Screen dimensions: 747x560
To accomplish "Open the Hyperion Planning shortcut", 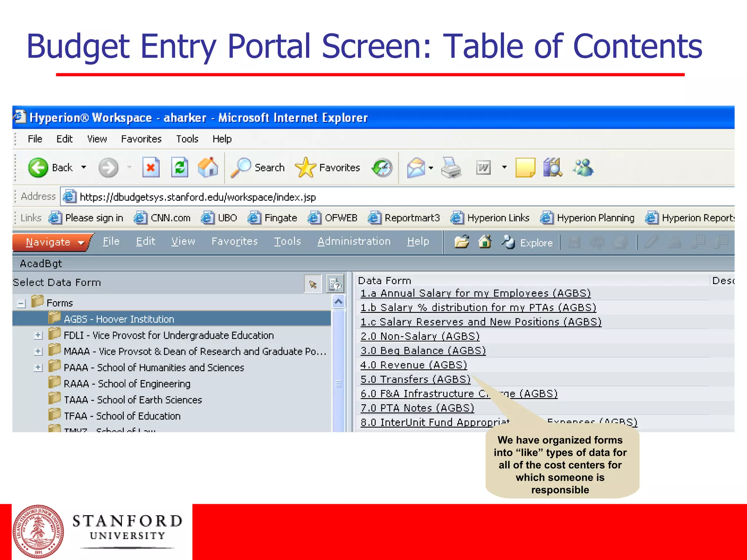I will 587,218.
